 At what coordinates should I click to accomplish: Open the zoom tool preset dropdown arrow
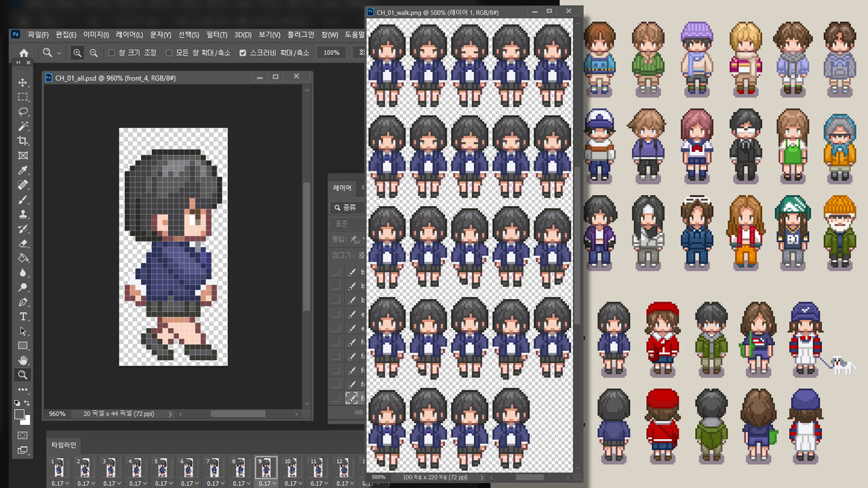coord(60,52)
